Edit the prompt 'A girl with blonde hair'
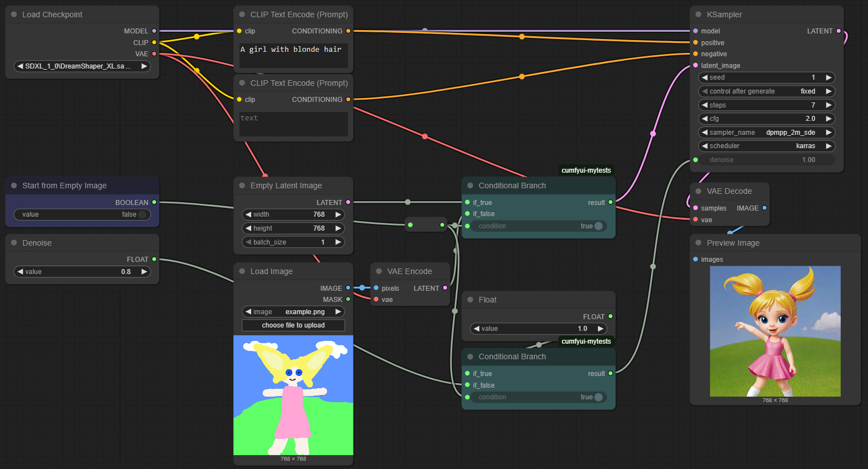The width and height of the screenshot is (868, 469). 293,56
